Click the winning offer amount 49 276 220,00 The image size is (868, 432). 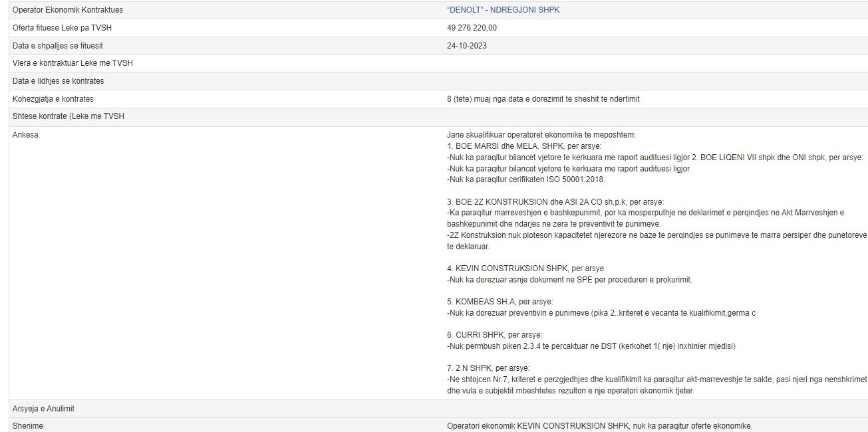(472, 28)
